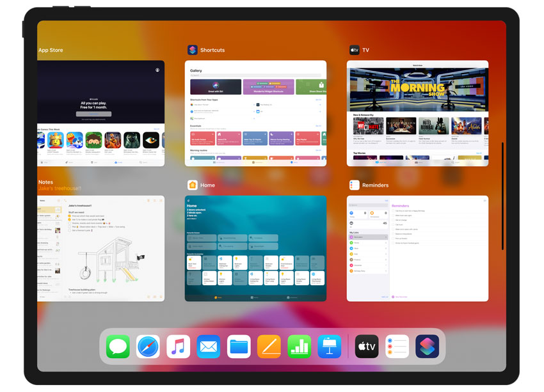The height and width of the screenshot is (392, 544).
Task: Select the LEGO king game icon in App Store
Action: click(56, 140)
